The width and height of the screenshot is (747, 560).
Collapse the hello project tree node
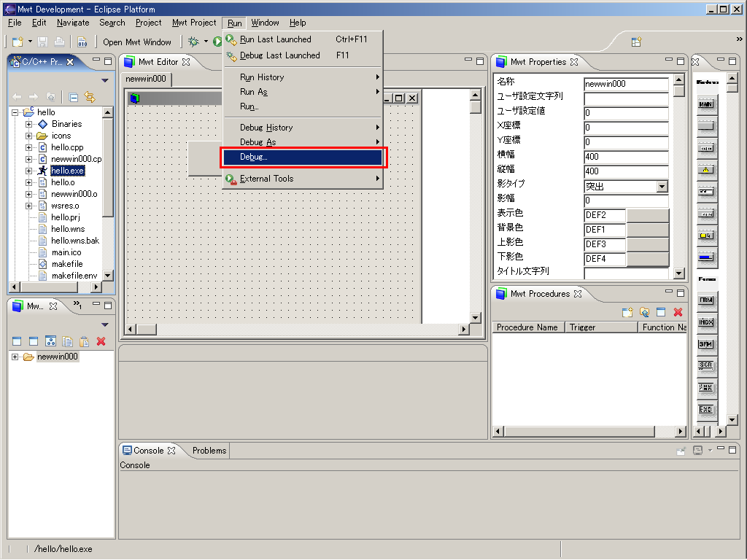pos(15,112)
